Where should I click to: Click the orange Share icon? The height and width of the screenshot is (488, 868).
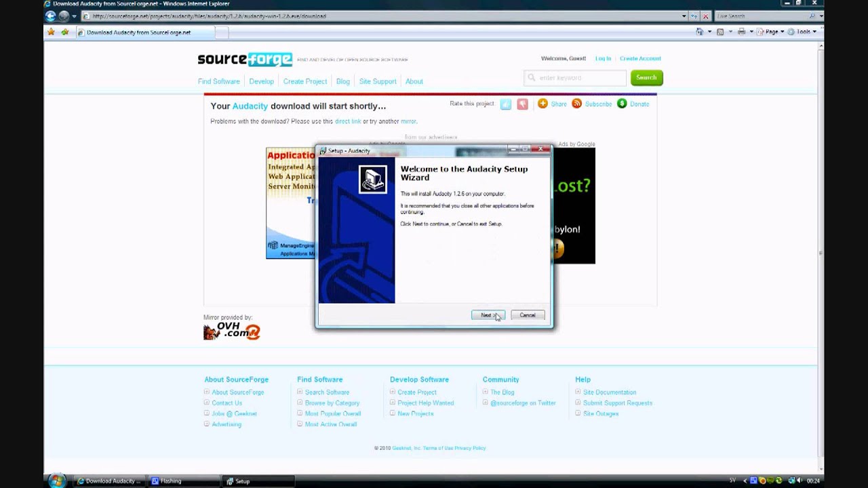point(542,104)
